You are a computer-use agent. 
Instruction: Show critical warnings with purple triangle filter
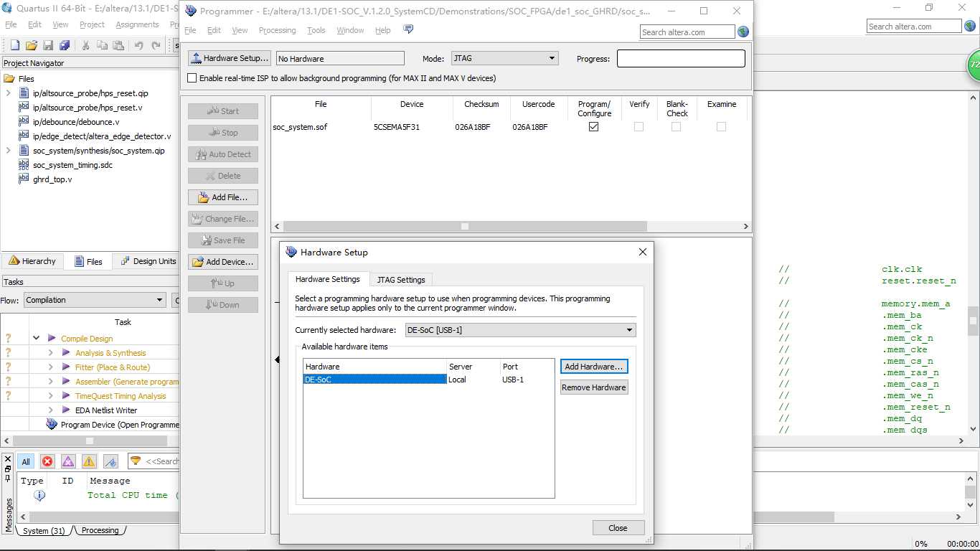click(68, 461)
